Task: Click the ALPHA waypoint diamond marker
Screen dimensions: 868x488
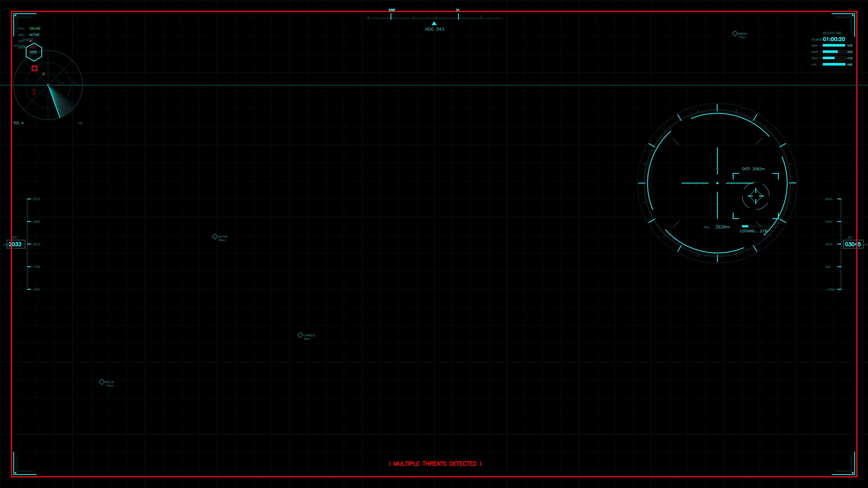Action: coord(215,236)
